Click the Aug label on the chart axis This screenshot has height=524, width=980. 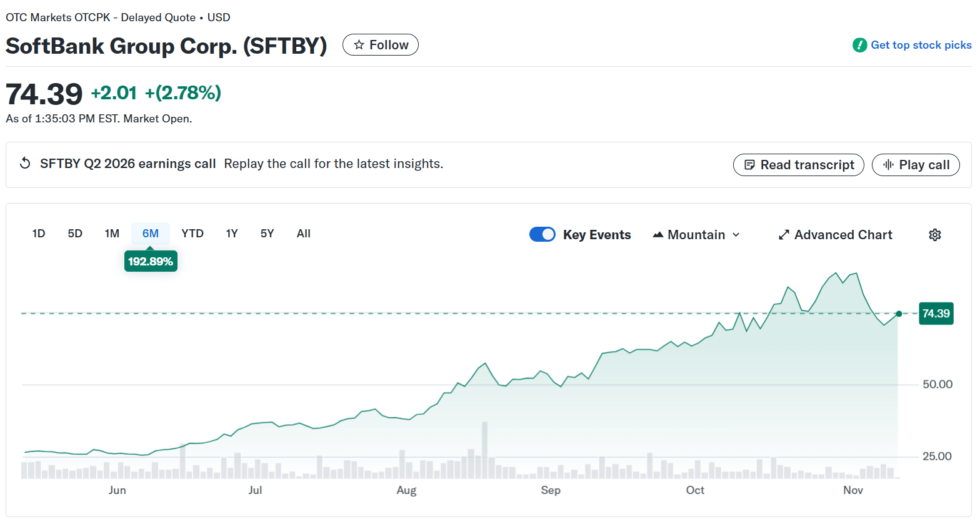pyautogui.click(x=406, y=490)
